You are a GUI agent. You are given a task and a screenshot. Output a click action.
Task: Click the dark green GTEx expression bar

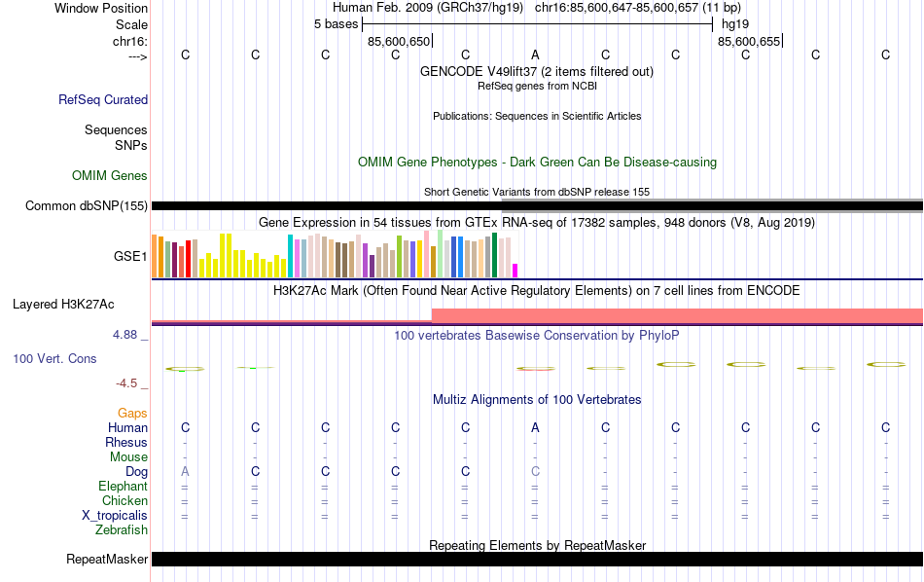coord(494,255)
